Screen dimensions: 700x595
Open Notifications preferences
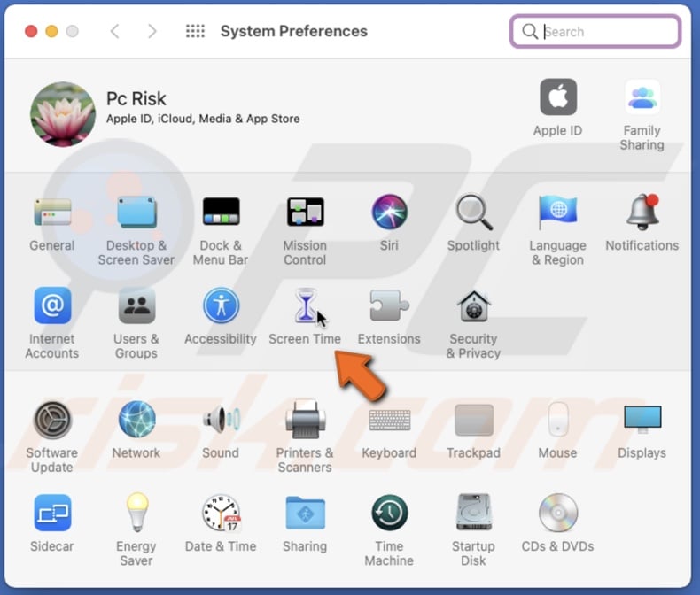[642, 213]
